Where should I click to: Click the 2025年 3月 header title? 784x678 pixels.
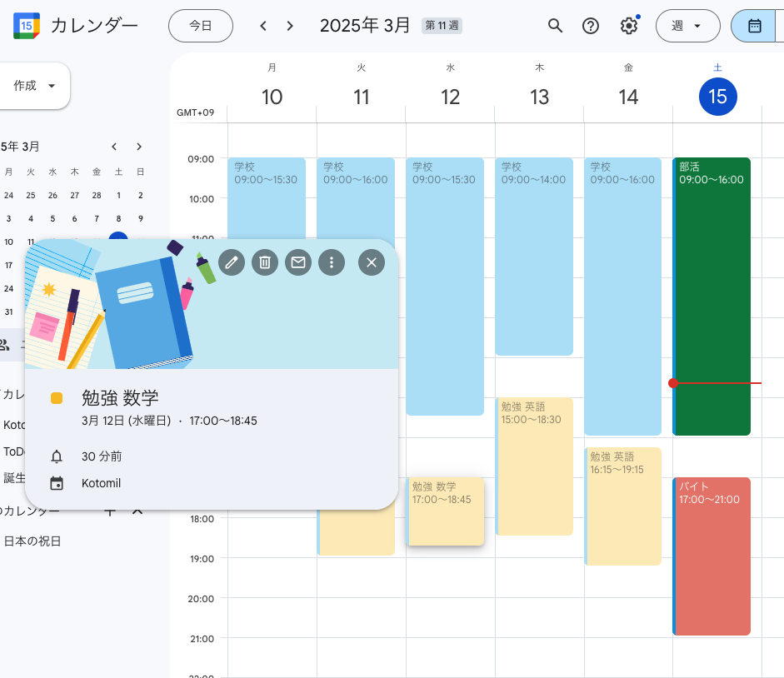coord(365,26)
